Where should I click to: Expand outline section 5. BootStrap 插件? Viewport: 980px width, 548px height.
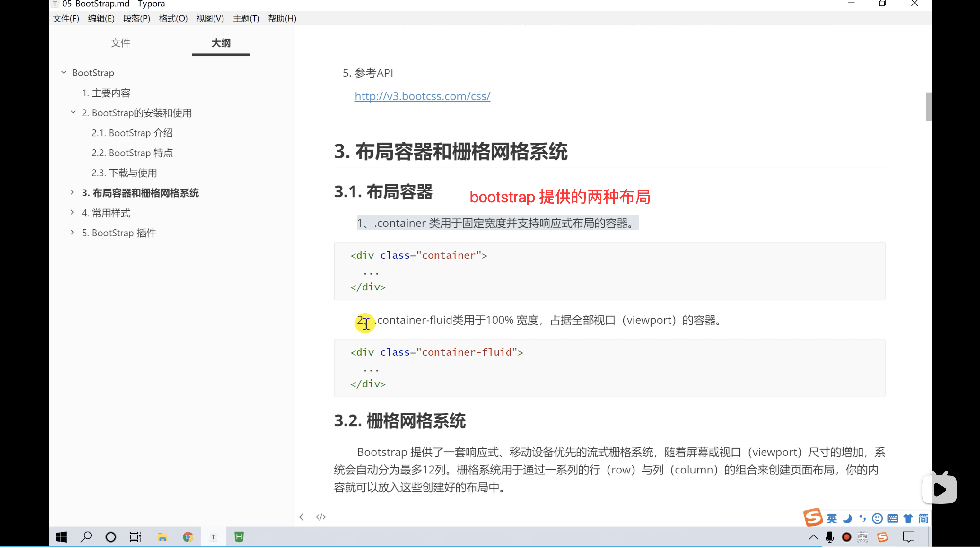[x=72, y=233]
